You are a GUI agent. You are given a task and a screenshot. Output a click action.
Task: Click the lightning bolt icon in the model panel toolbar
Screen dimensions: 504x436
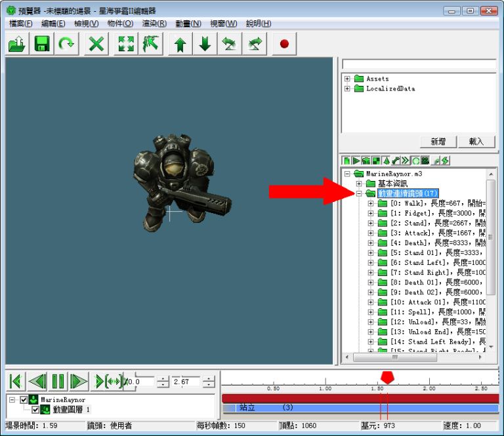pyautogui.click(x=445, y=161)
